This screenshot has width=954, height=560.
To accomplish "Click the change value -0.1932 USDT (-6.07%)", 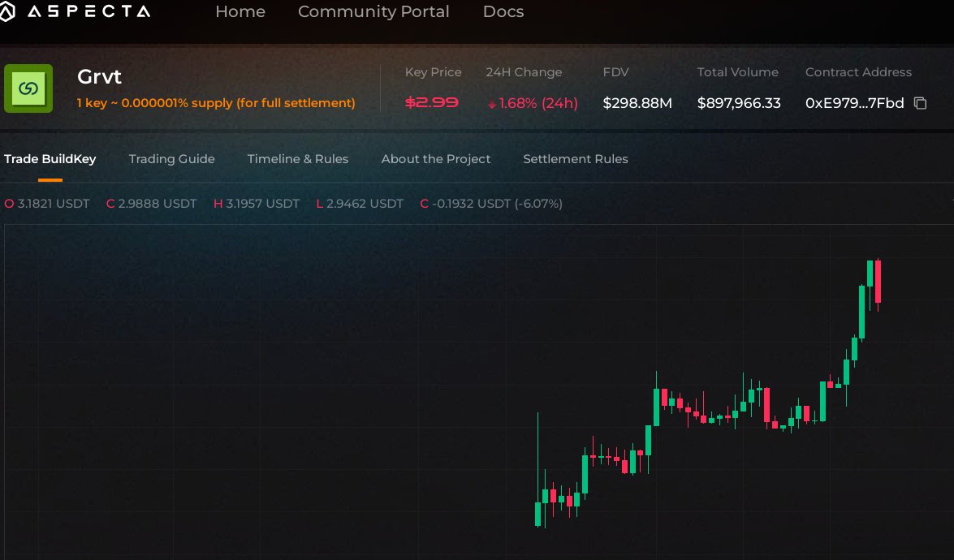I will 497,204.
